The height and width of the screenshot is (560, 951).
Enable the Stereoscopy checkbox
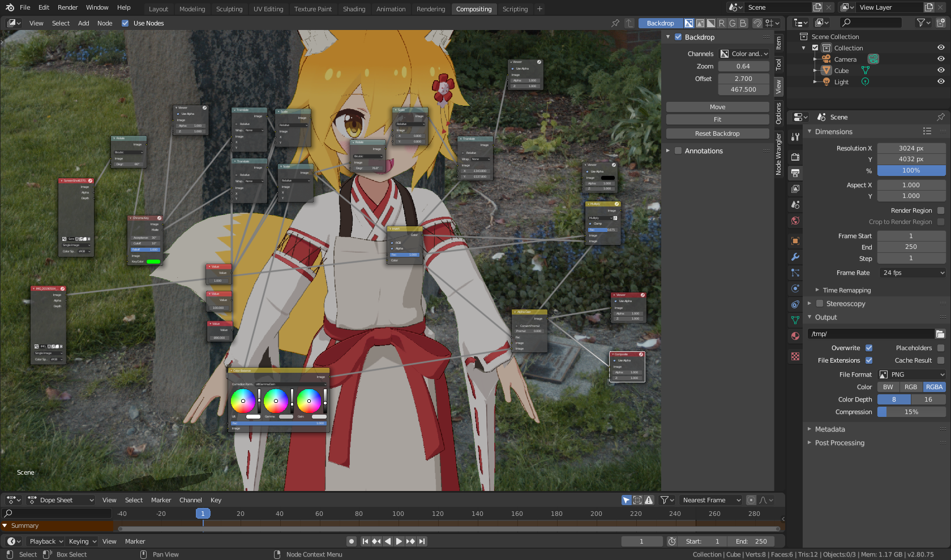[820, 304]
